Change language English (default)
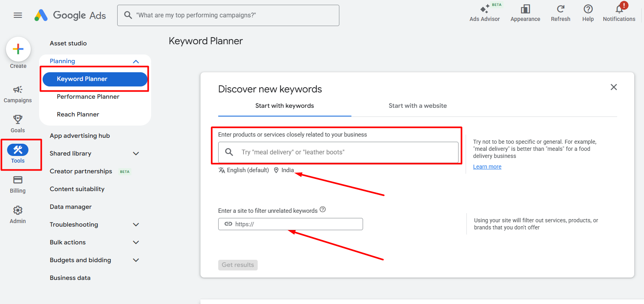 pyautogui.click(x=244, y=170)
